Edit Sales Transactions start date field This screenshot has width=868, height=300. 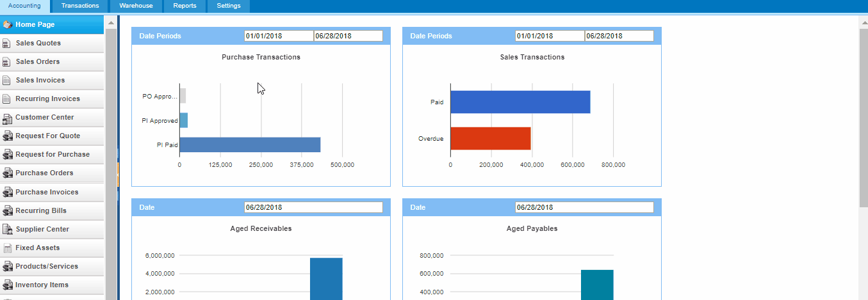(550, 36)
